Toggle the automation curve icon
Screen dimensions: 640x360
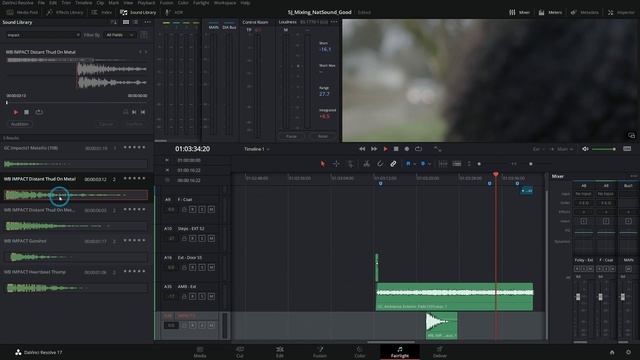(x=438, y=149)
